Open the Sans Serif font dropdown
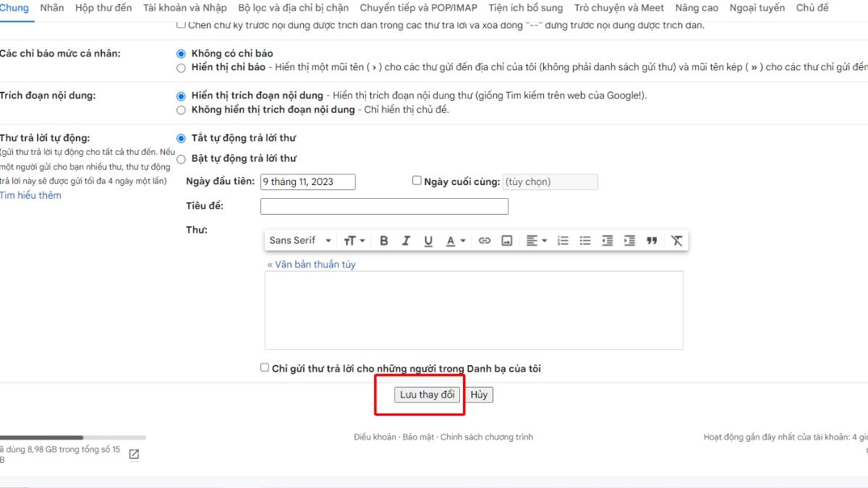Image resolution: width=868 pixels, height=488 pixels. (x=300, y=241)
